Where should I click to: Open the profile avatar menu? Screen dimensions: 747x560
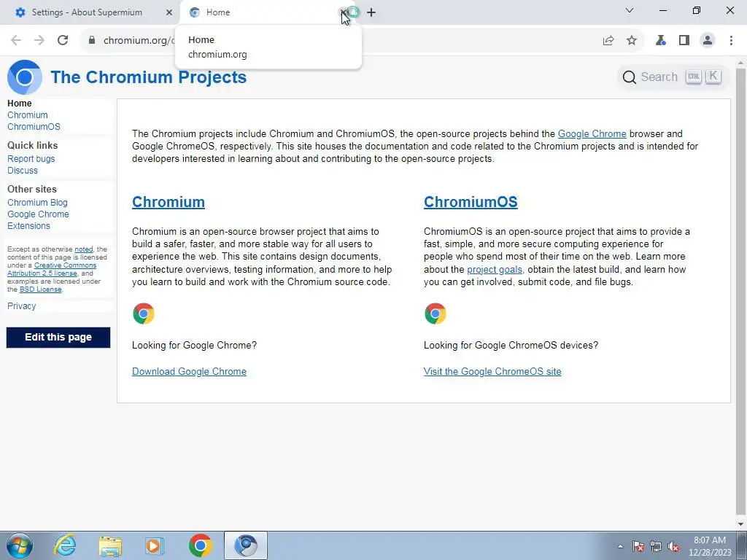(x=708, y=41)
